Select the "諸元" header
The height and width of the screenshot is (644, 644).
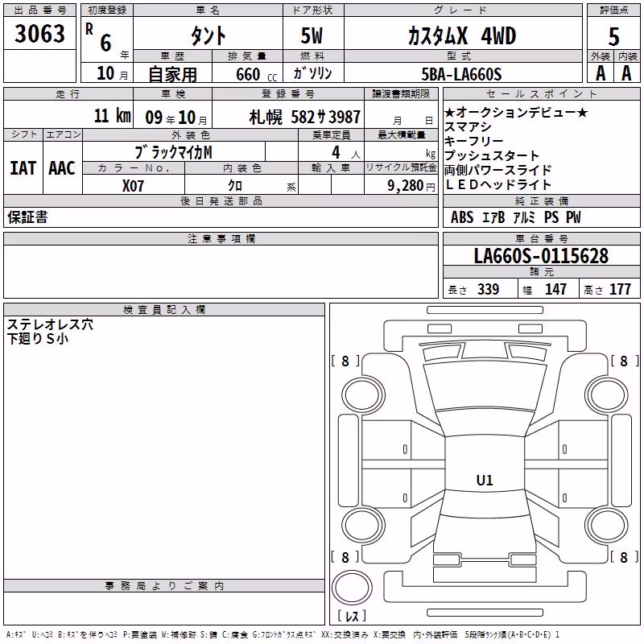[541, 271]
